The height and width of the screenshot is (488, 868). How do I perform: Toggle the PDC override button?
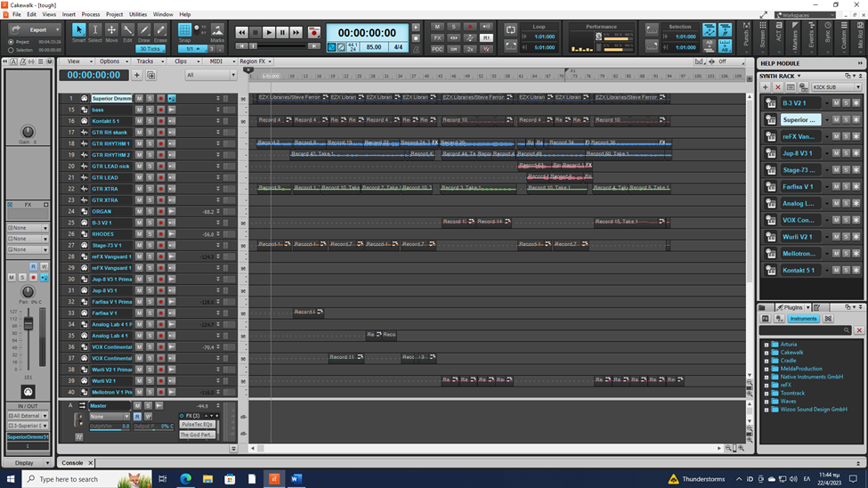point(437,49)
